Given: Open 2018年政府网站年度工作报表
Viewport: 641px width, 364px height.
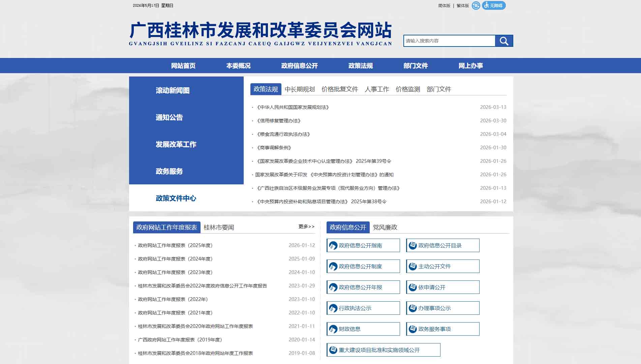Looking at the screenshot, I should click(x=195, y=353).
